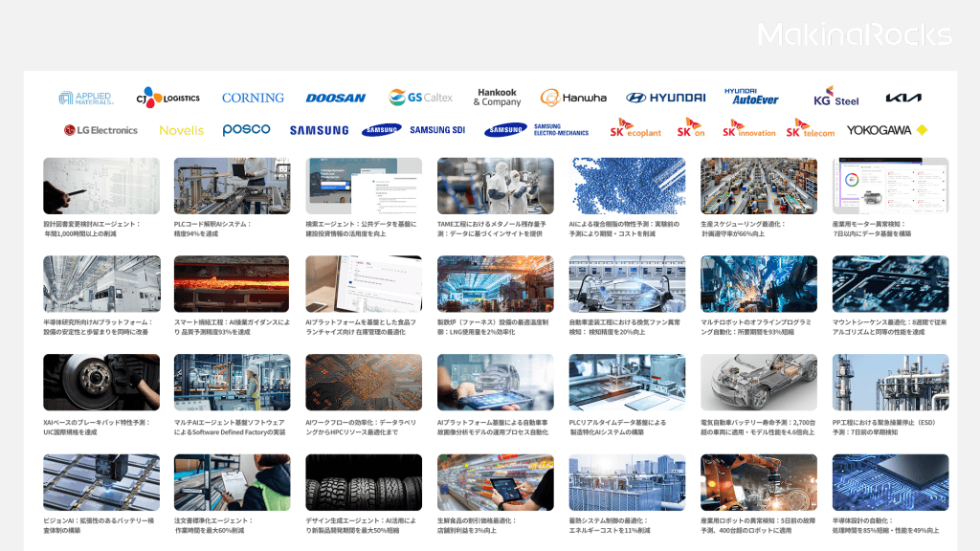
Task: Click the Kia logo
Action: click(903, 98)
